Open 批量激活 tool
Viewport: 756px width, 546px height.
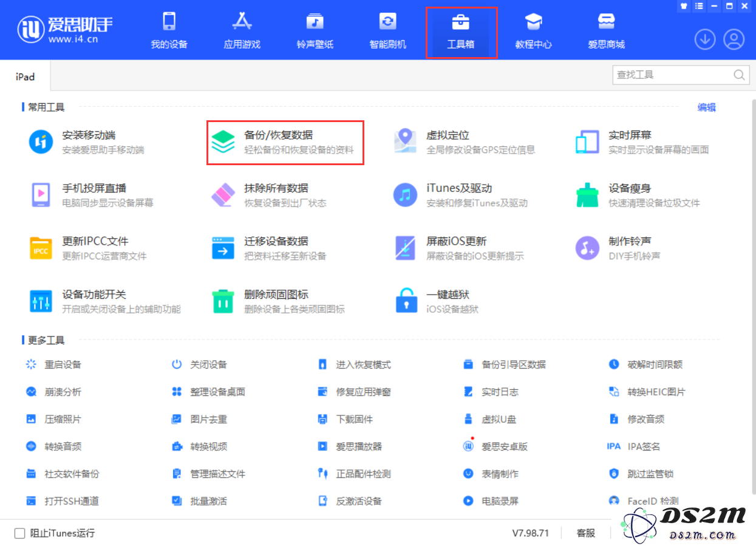[x=199, y=501]
